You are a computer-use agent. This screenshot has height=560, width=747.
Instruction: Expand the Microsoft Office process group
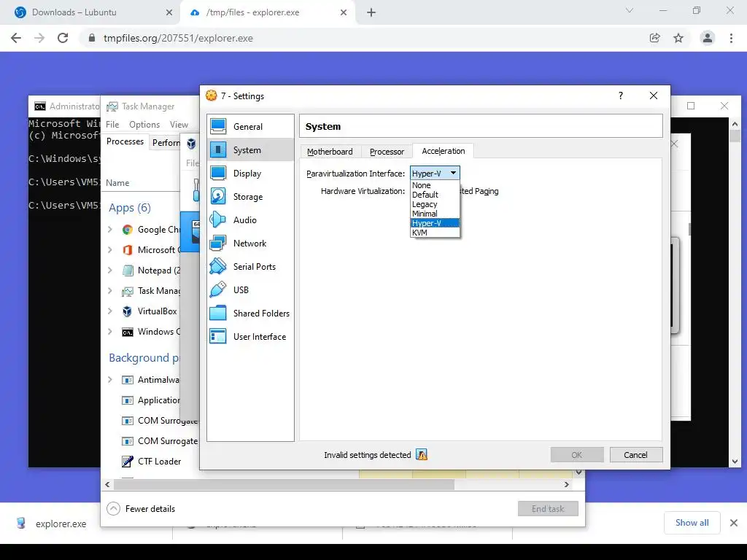[x=110, y=249]
